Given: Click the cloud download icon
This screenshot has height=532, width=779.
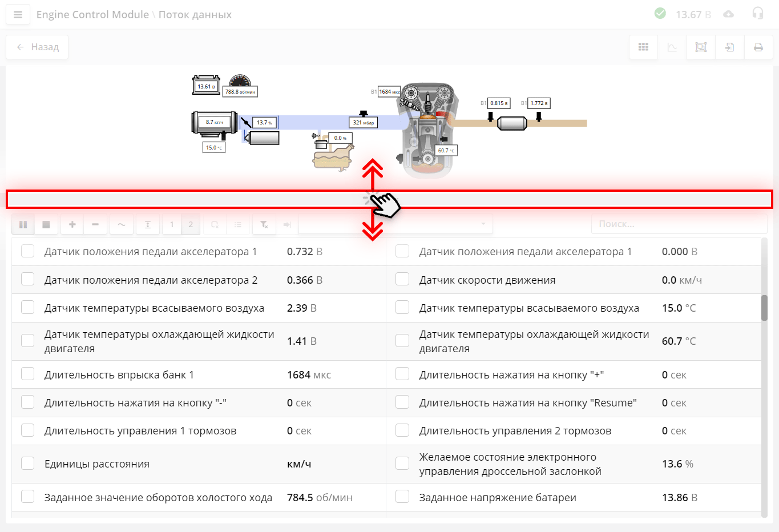Looking at the screenshot, I should 728,14.
